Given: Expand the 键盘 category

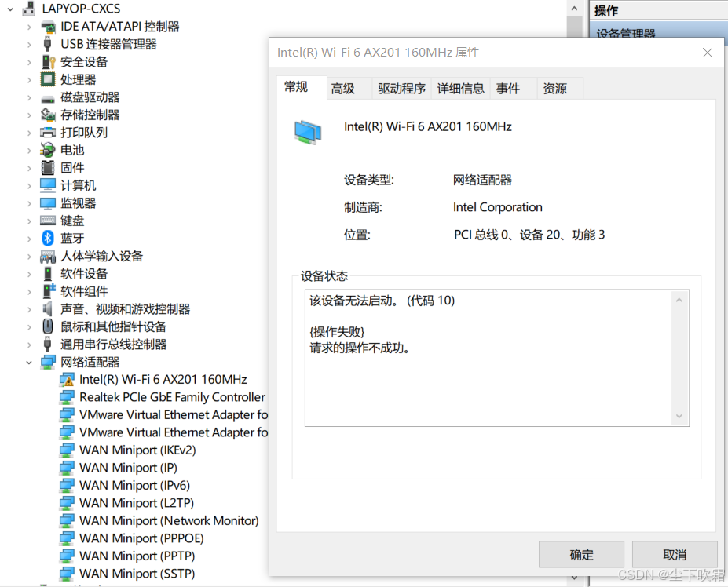Looking at the screenshot, I should tap(29, 221).
